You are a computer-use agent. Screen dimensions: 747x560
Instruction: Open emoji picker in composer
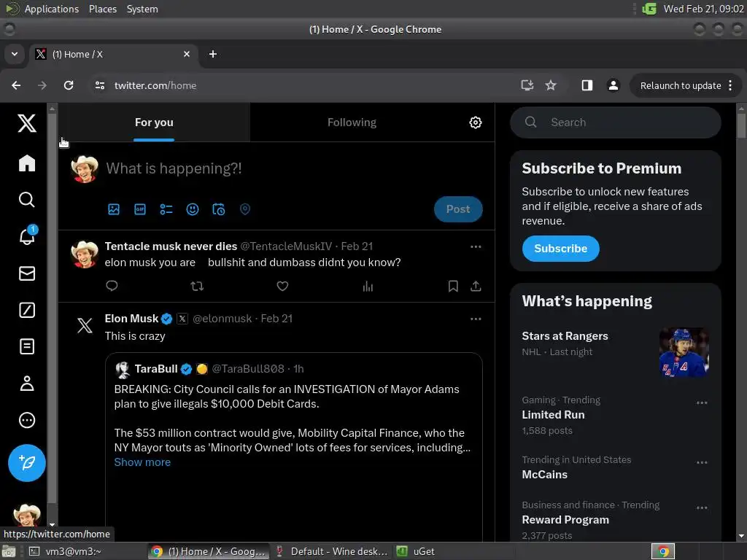[193, 209]
